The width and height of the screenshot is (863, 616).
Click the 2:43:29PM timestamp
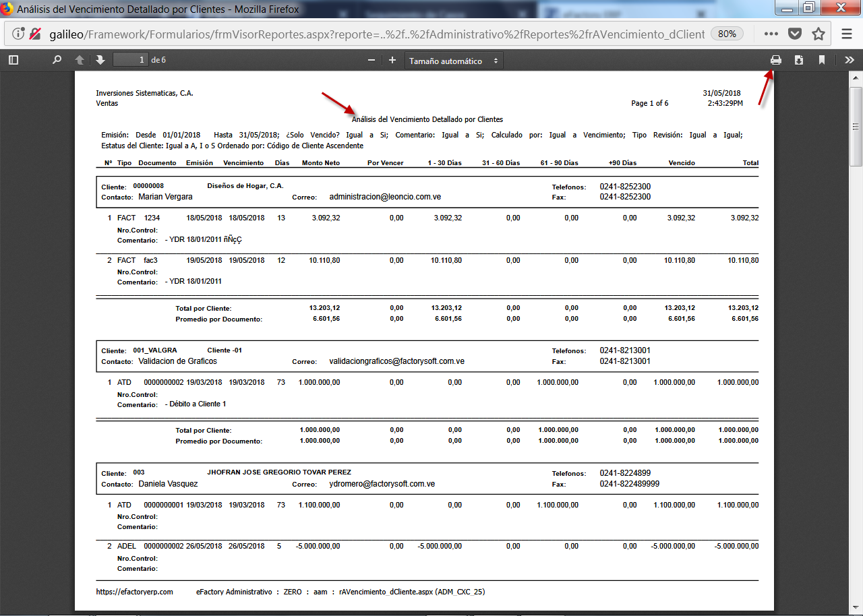click(x=725, y=103)
